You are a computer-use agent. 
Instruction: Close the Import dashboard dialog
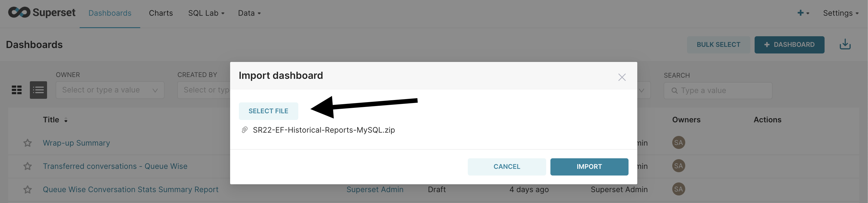[x=622, y=77]
